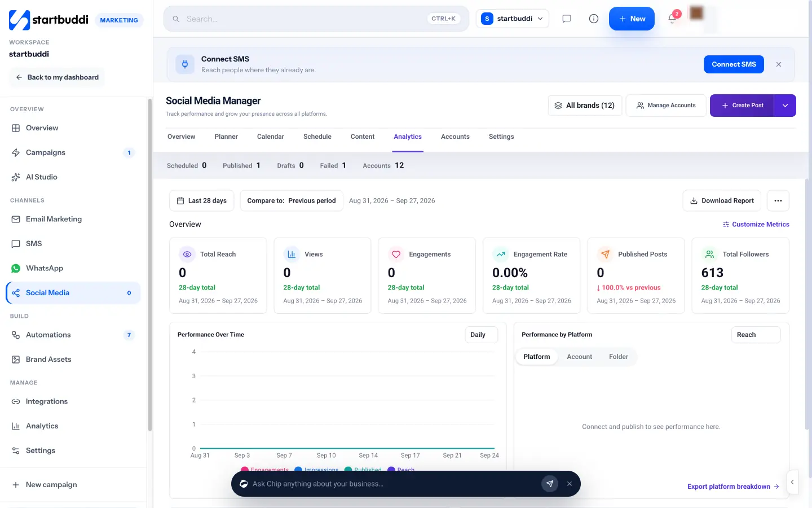
Task: Select the Analytics tab
Action: click(x=408, y=137)
